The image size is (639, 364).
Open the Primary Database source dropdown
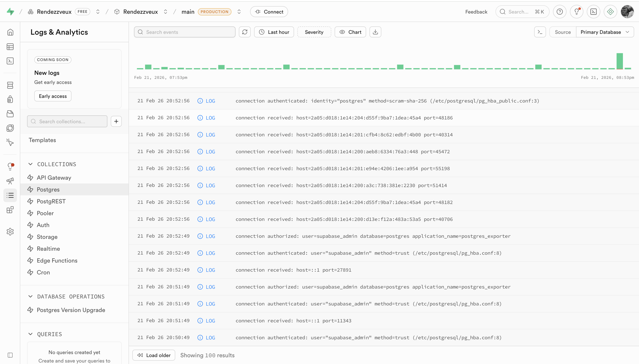[605, 32]
